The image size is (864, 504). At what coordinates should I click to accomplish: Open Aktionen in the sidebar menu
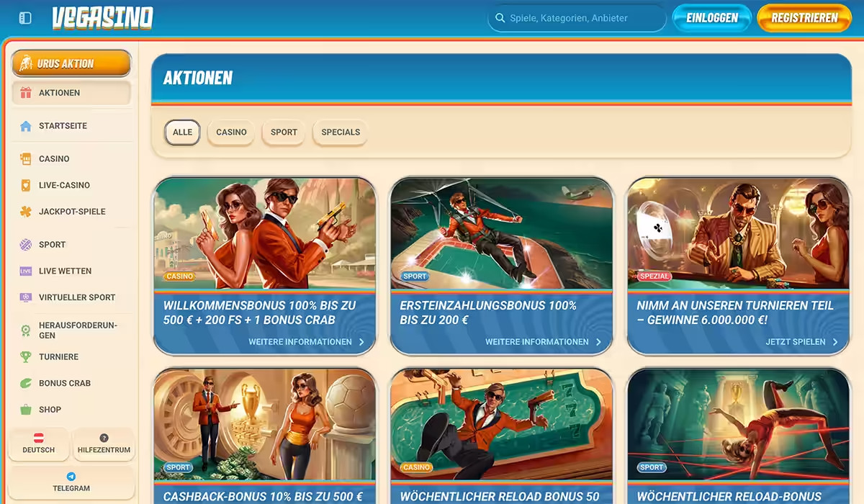pos(71,93)
